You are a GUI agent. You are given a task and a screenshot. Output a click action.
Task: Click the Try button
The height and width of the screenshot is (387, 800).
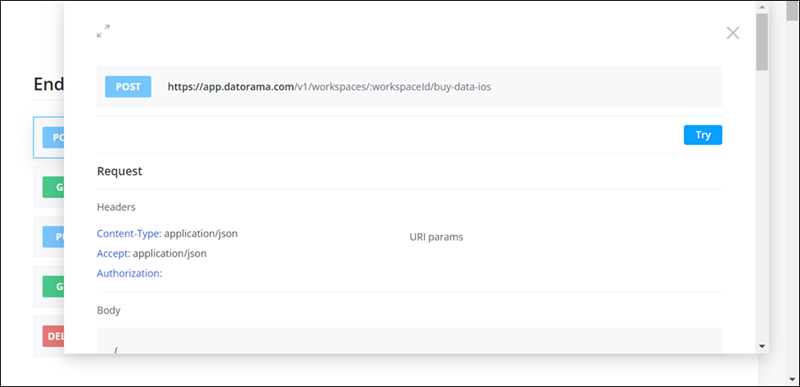[703, 135]
